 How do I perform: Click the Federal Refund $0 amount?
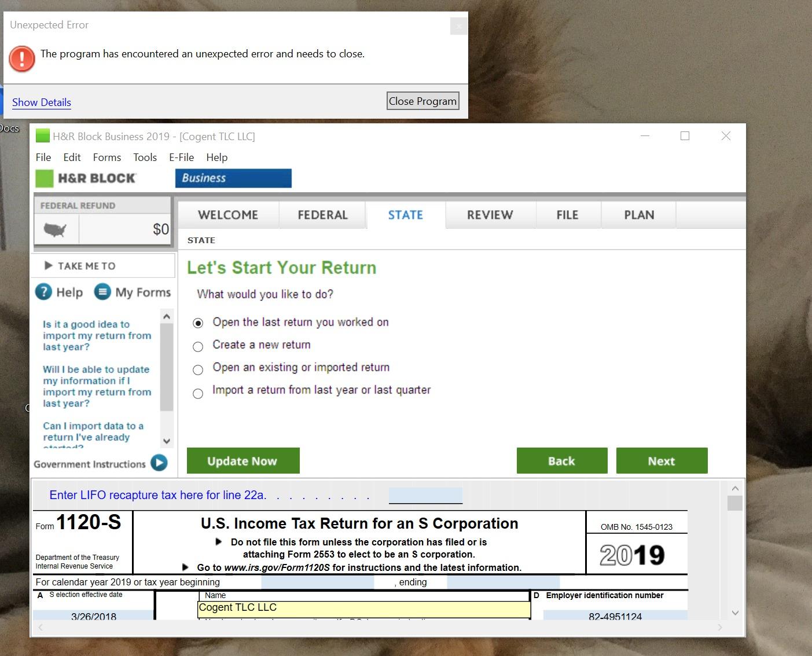point(161,229)
